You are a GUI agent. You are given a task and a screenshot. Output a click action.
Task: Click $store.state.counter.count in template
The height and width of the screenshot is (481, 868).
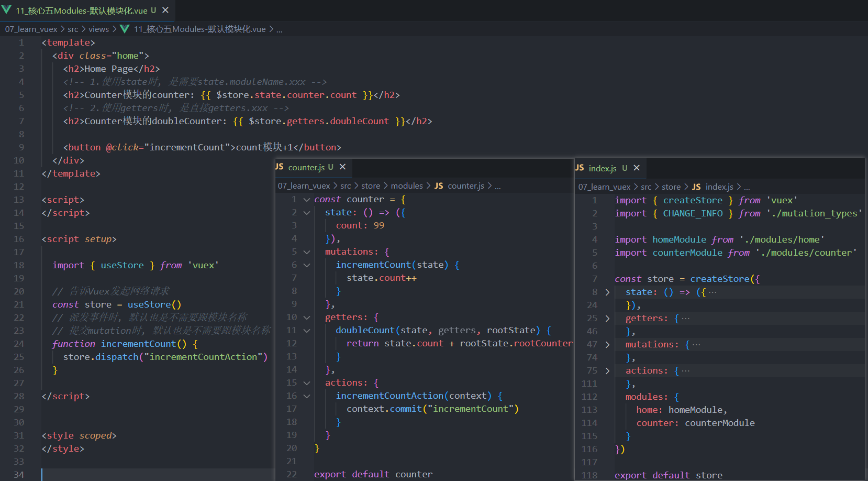coord(286,95)
